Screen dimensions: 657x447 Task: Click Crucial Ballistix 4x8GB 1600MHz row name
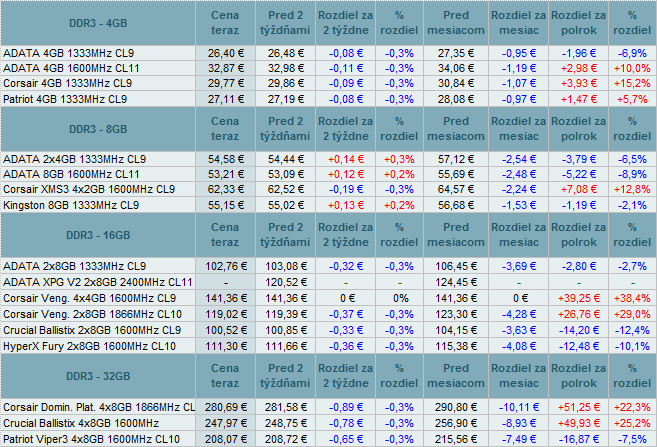click(x=81, y=423)
